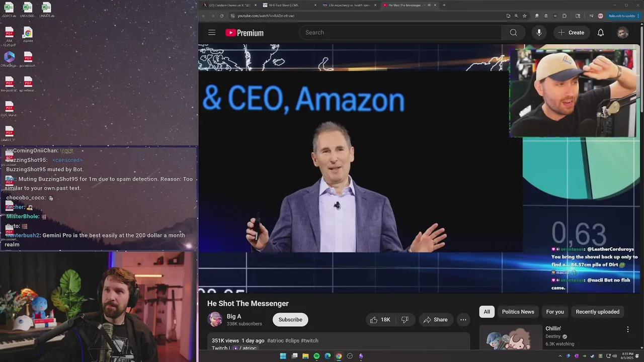Click the Create button
The width and height of the screenshot is (644, 362).
click(571, 33)
